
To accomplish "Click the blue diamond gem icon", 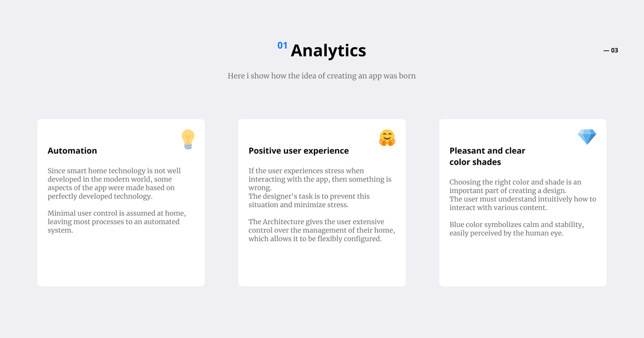I will pyautogui.click(x=587, y=137).
